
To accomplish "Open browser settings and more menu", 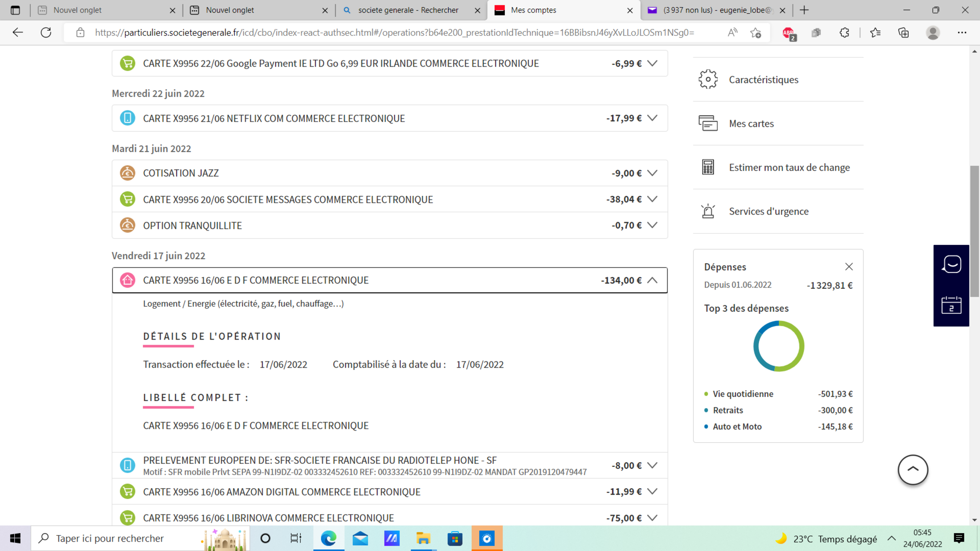I will pyautogui.click(x=962, y=32).
